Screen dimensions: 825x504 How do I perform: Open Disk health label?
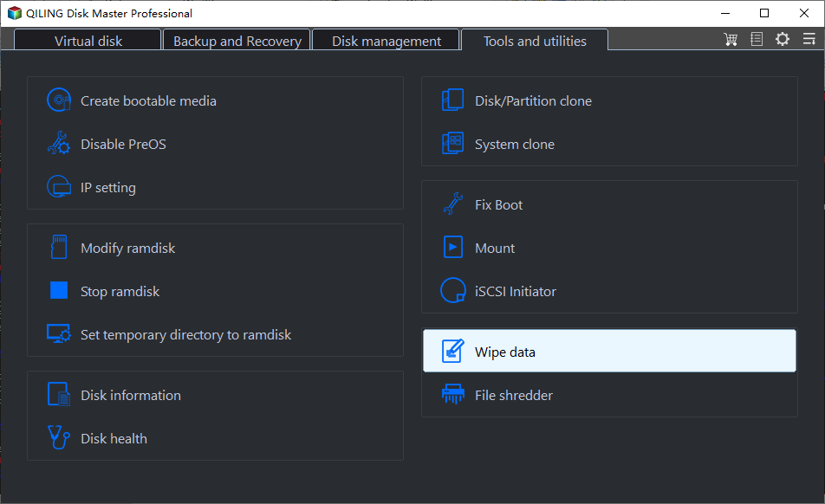114,438
